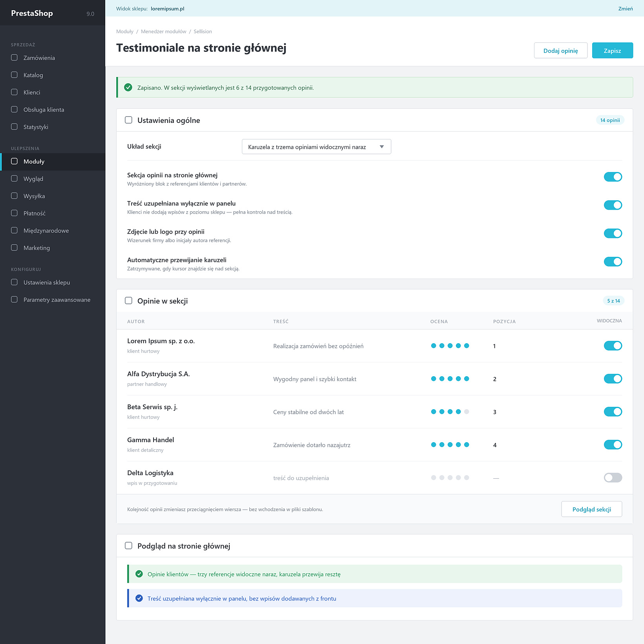Hide the Lorem Ipsum sp. z o.o. opinion
The width and height of the screenshot is (644, 644).
tap(613, 346)
